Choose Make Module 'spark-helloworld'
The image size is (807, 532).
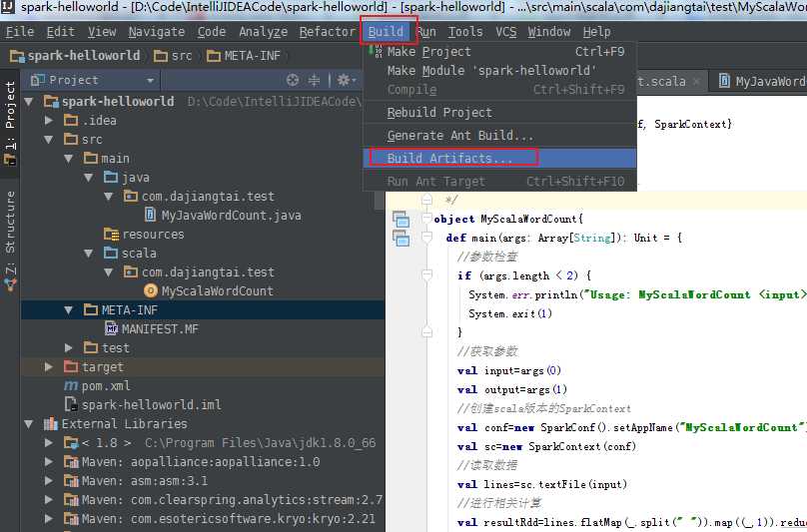tap(499, 71)
